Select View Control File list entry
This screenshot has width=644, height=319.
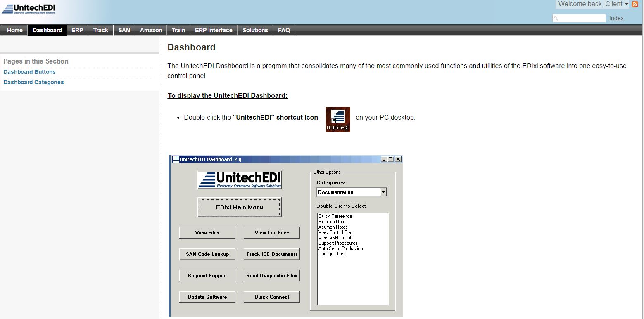click(335, 232)
